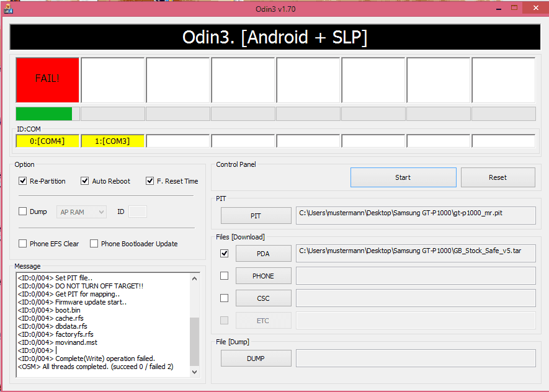This screenshot has height=392, width=549.
Task: Click the empty PHONE path field
Action: [x=416, y=276]
